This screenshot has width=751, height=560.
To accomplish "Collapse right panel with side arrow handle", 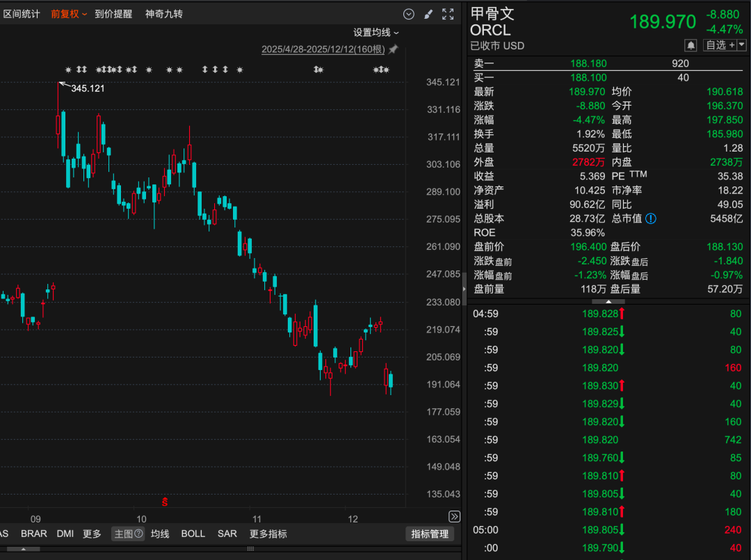I will click(x=464, y=289).
